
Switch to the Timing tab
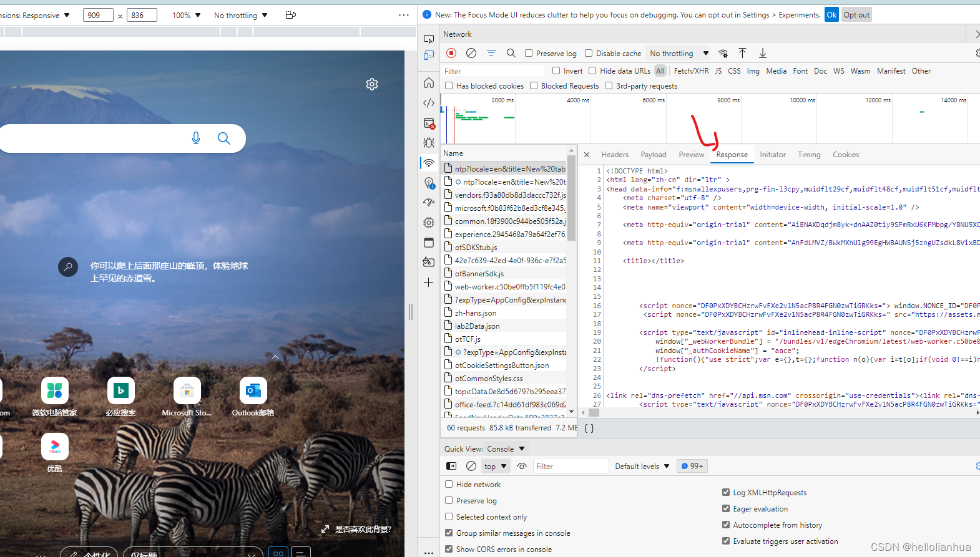[809, 155]
